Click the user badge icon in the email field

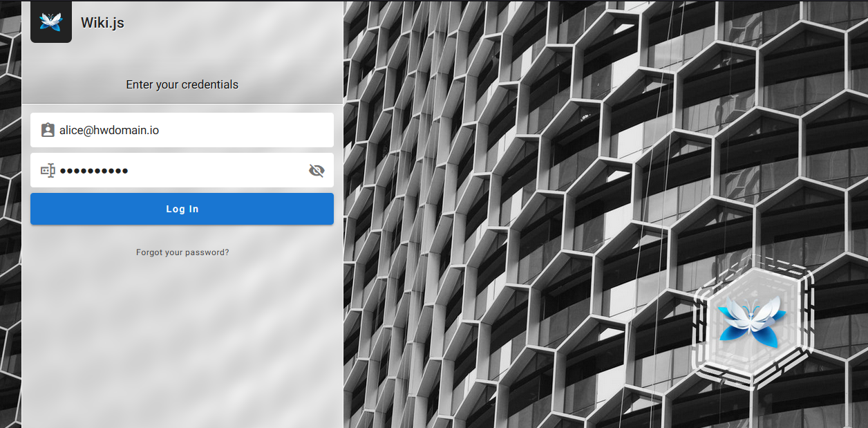point(48,130)
